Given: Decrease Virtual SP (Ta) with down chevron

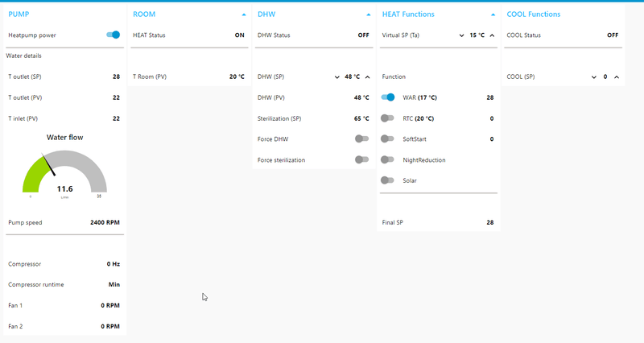Looking at the screenshot, I should (461, 35).
